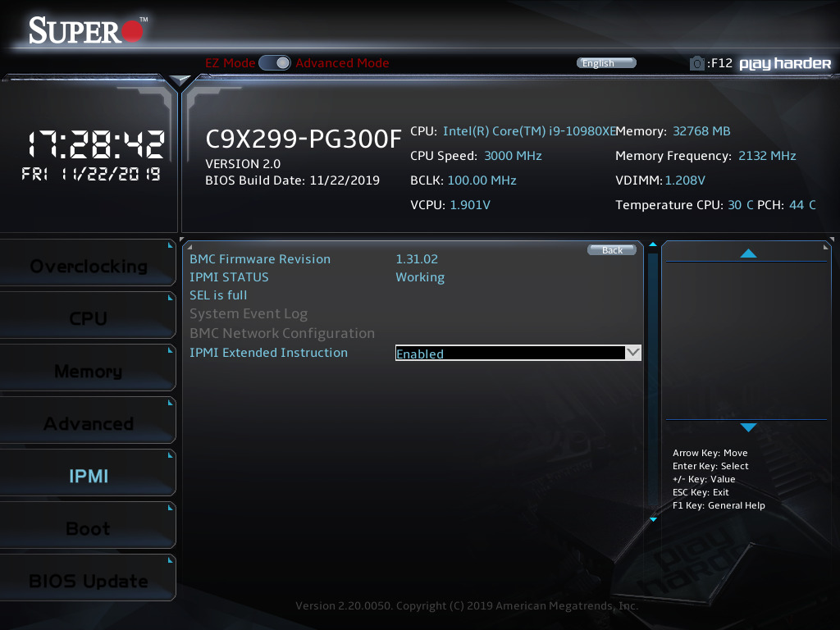Image resolution: width=840 pixels, height=630 pixels.
Task: Select the SEL is full line
Action: [x=218, y=295]
